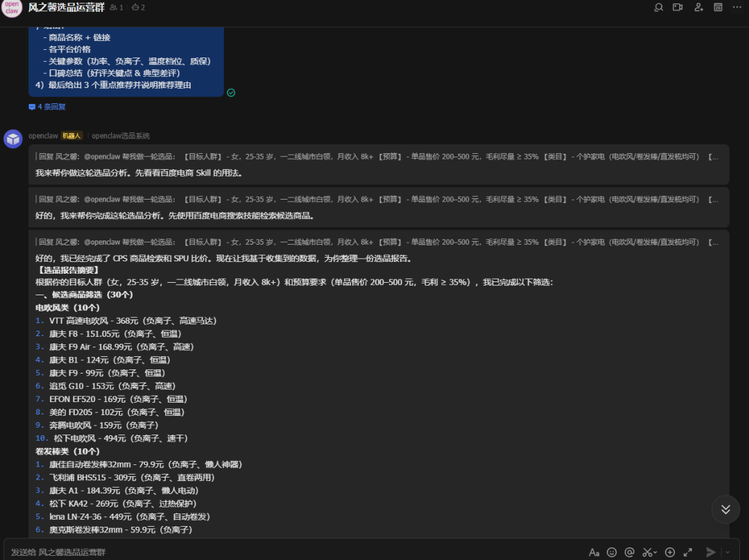Add a member to the group

pos(698,7)
